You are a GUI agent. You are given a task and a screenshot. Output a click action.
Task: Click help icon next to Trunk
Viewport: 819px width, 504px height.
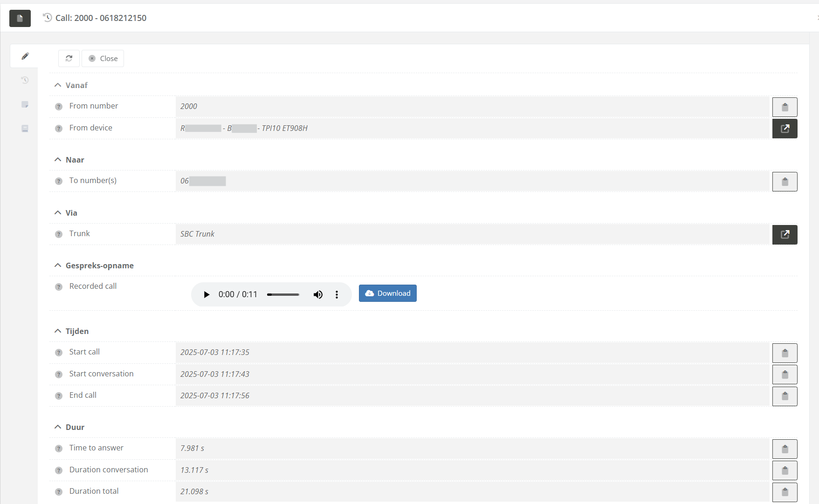pyautogui.click(x=59, y=234)
